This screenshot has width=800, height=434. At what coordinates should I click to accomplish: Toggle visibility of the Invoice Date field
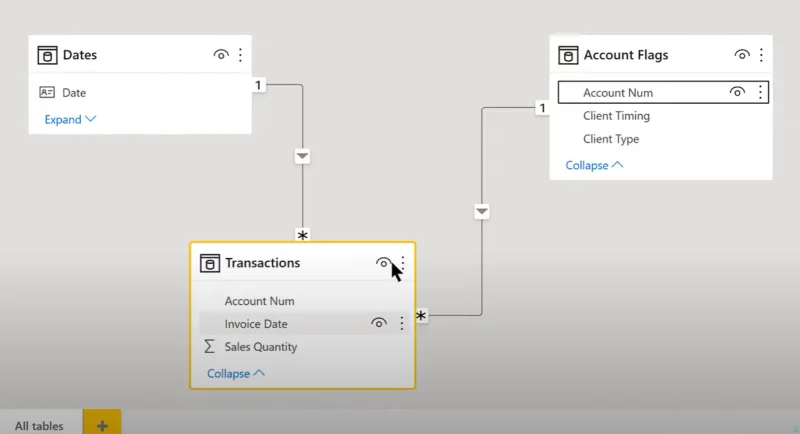(379, 323)
